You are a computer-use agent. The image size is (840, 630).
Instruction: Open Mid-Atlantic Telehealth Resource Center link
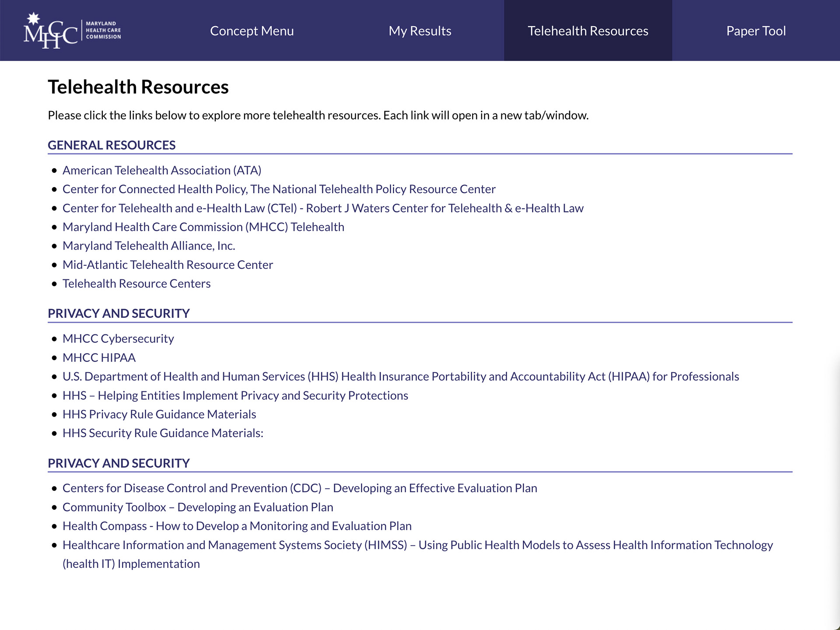[x=168, y=265]
